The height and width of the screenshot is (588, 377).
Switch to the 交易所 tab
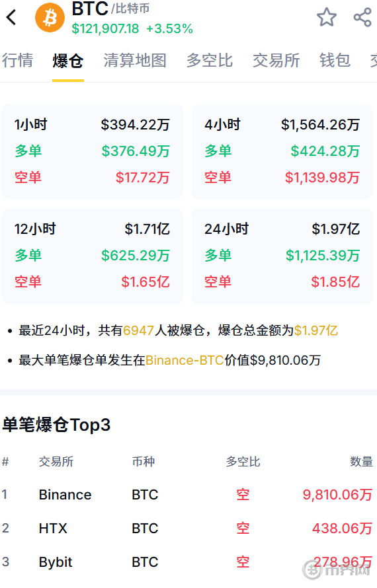tap(276, 60)
